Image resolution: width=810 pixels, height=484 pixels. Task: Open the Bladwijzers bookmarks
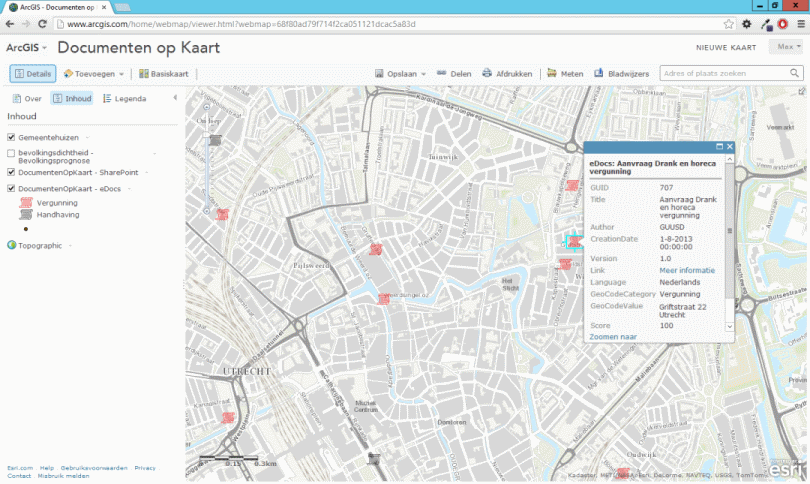621,74
